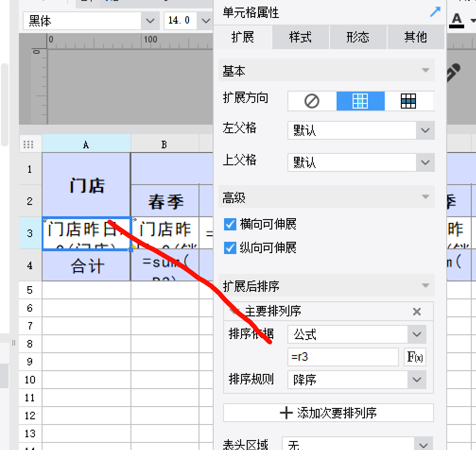
Task: Click 添加次要排列序 button
Action: pos(328,413)
